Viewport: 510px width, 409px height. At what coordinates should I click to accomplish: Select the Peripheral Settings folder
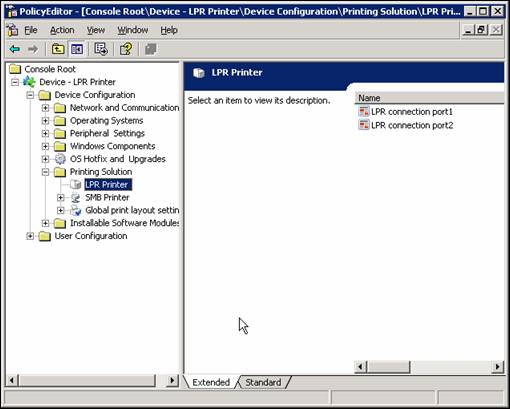pos(107,133)
